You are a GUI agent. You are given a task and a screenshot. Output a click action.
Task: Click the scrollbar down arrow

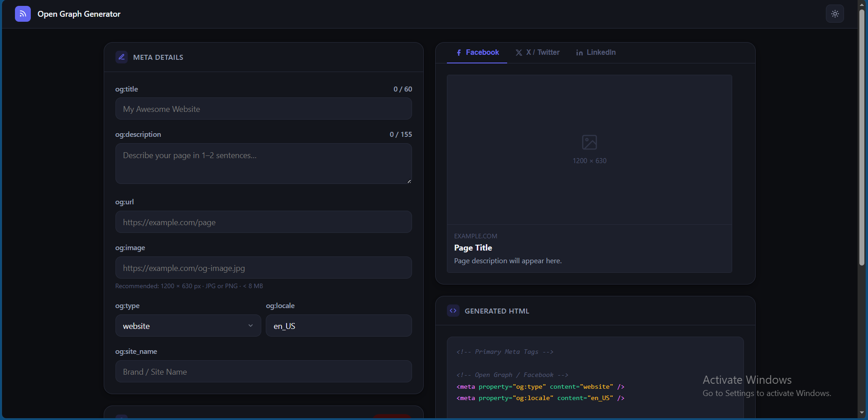click(862, 413)
